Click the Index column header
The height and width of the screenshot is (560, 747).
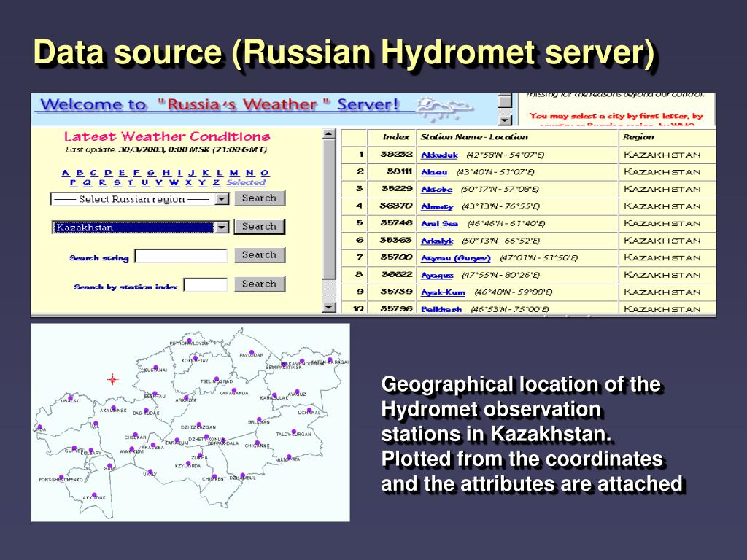coord(396,137)
